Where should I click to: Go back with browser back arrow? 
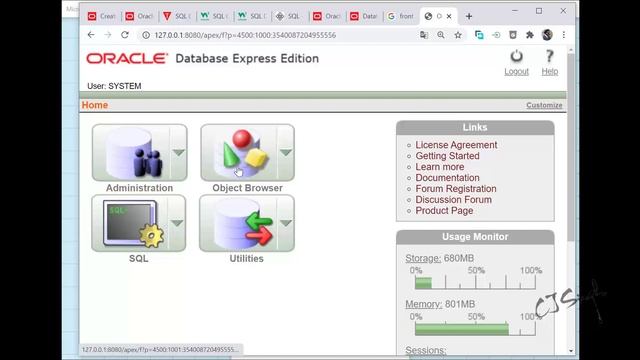(x=91, y=35)
